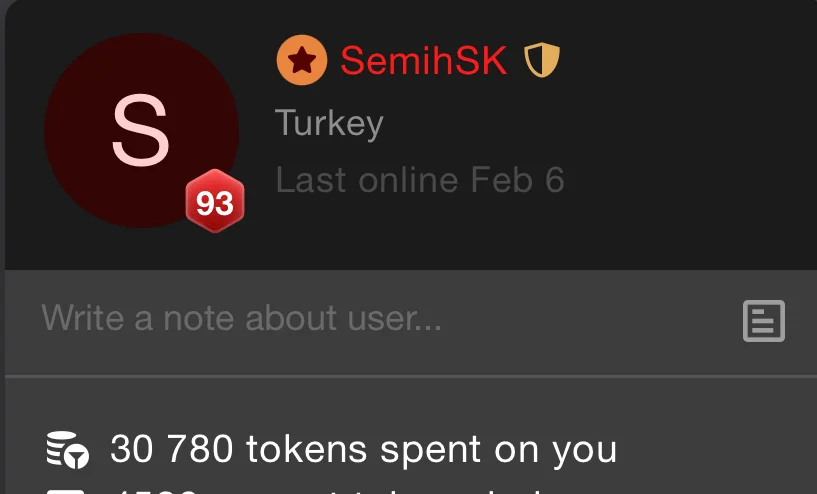The image size is (817, 494).
Task: Click the partially visible icon below the coins
Action: pyautogui.click(x=65, y=491)
